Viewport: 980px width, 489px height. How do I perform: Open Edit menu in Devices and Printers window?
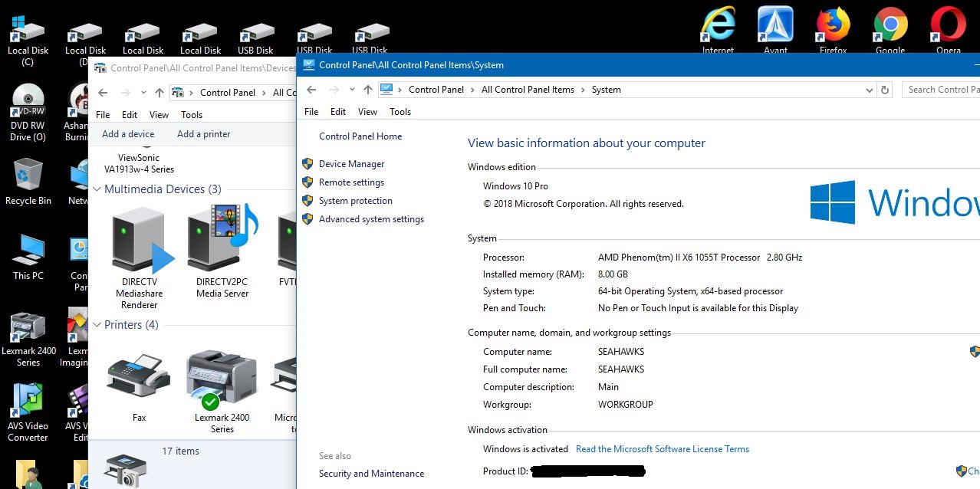(130, 115)
